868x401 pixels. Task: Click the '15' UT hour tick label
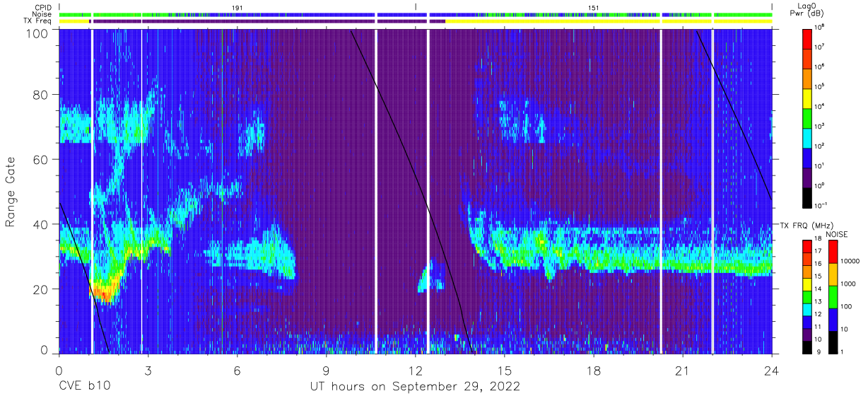pyautogui.click(x=505, y=371)
